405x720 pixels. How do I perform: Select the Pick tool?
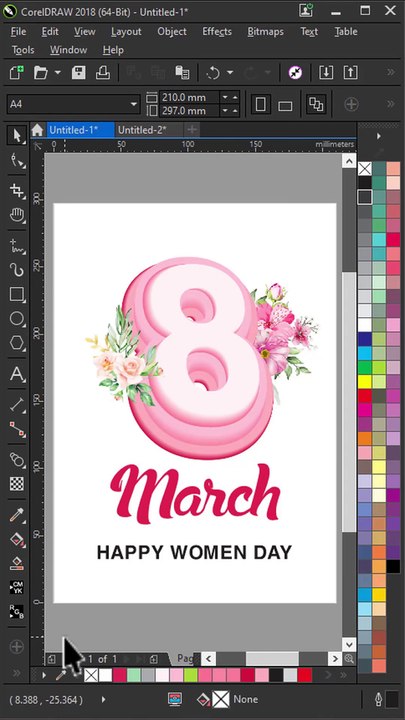(17, 135)
